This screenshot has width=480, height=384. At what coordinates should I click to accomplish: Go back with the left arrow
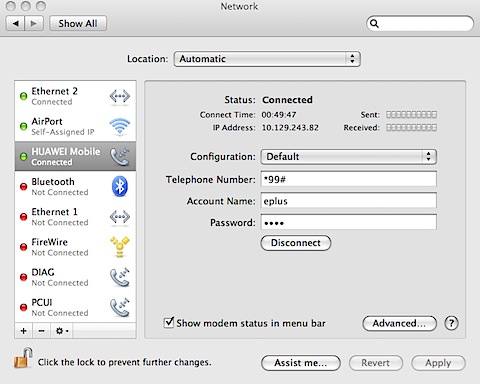tap(15, 23)
